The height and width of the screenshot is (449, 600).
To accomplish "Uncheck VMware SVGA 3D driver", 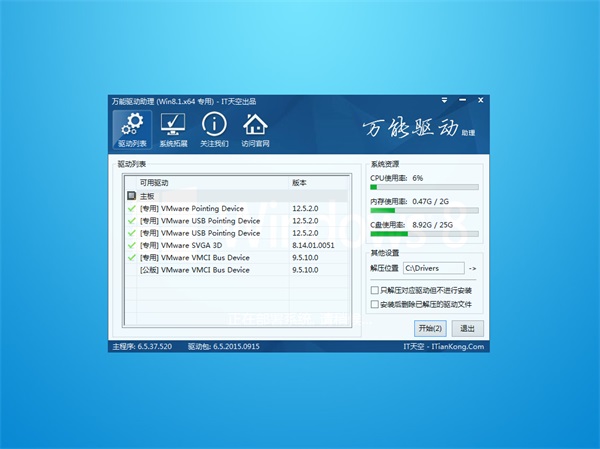I will coord(131,245).
